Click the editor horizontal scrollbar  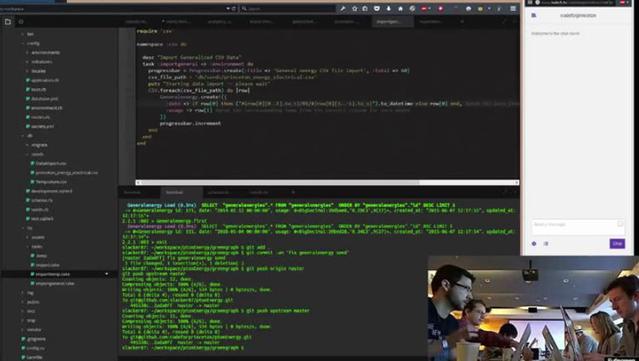click(327, 183)
